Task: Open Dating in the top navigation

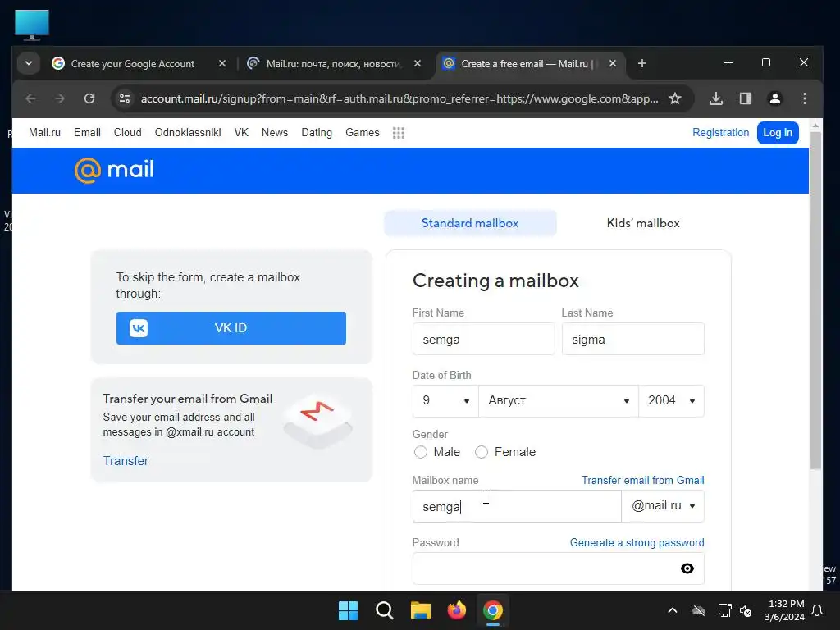Action: [317, 132]
